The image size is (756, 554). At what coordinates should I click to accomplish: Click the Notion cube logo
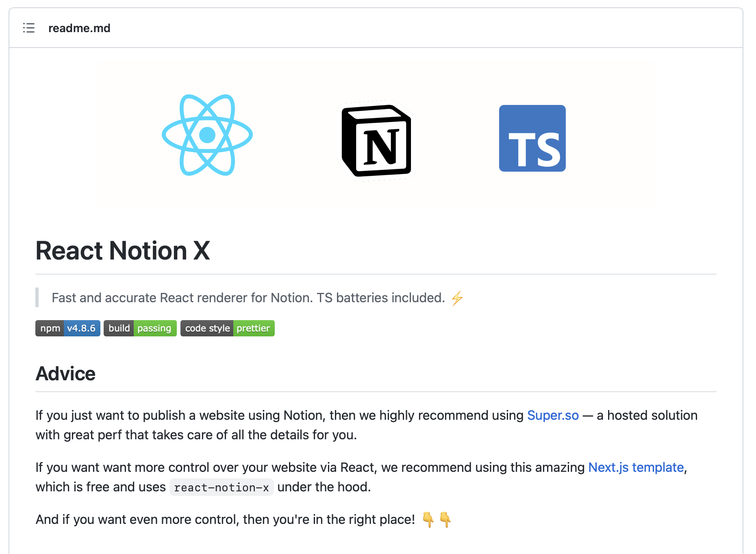376,141
